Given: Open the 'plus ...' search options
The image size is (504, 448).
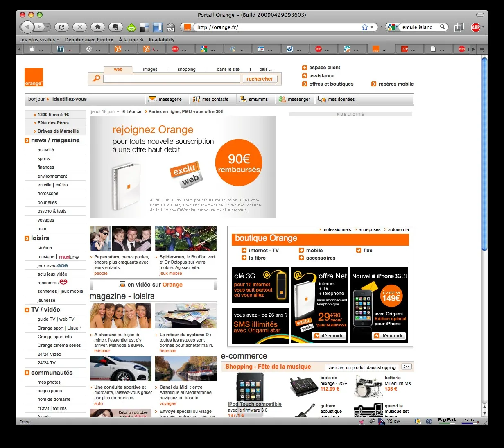Looking at the screenshot, I should [x=266, y=69].
